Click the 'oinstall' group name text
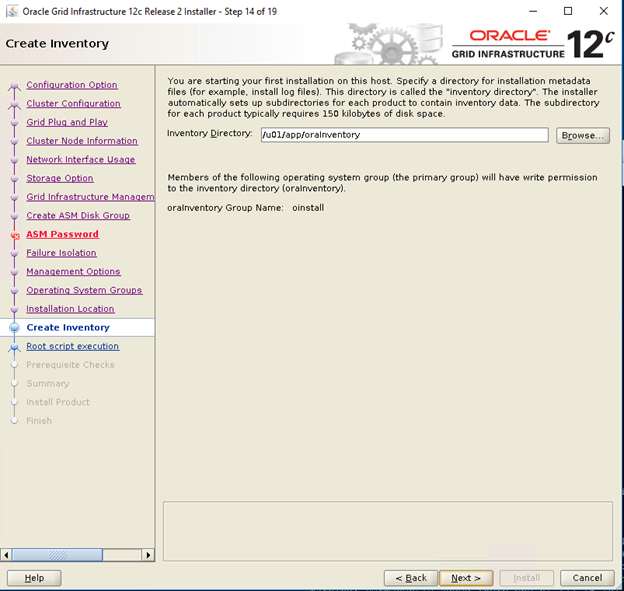Image resolution: width=624 pixels, height=591 pixels. [308, 208]
